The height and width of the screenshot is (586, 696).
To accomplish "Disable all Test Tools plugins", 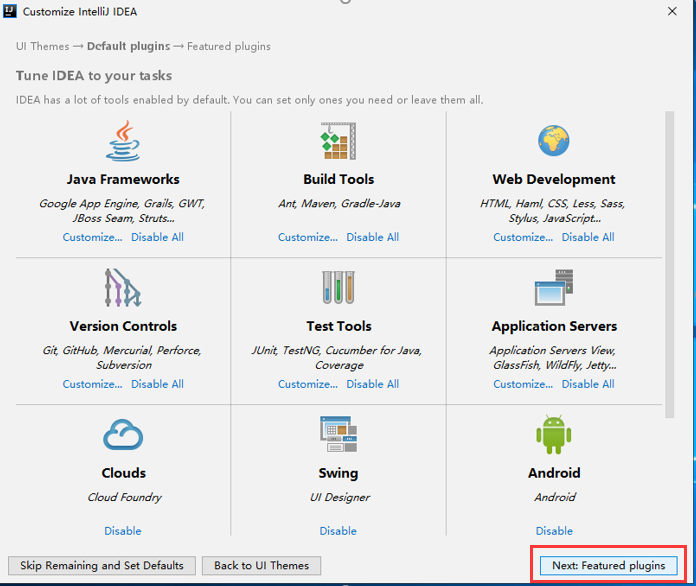I will (372, 384).
